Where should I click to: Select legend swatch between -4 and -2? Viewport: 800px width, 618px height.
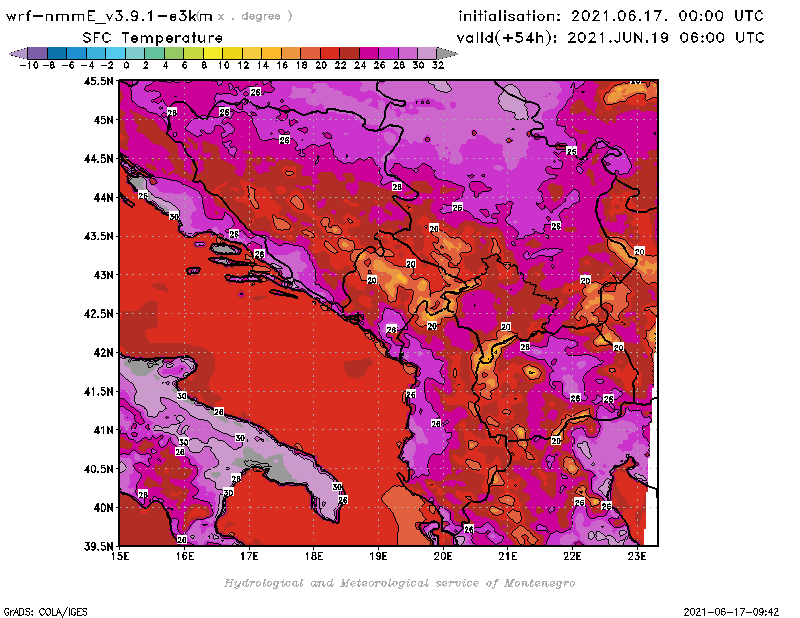click(x=95, y=53)
